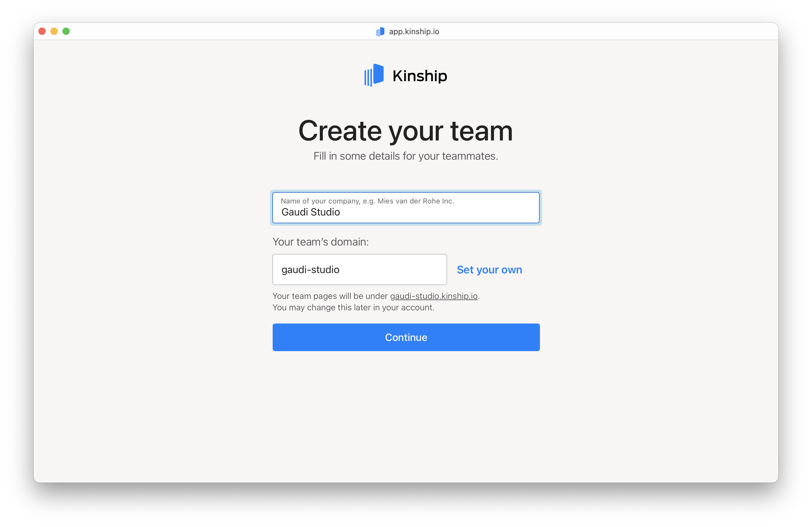This screenshot has width=812, height=527.
Task: Open the gaudi-studio.kinship.io link
Action: click(434, 296)
